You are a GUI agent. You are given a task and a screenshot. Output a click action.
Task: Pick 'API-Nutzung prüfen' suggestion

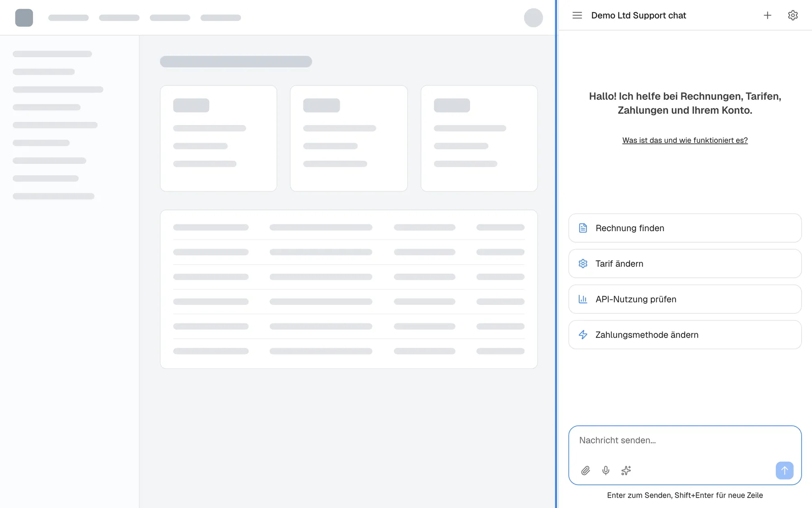[685, 299]
